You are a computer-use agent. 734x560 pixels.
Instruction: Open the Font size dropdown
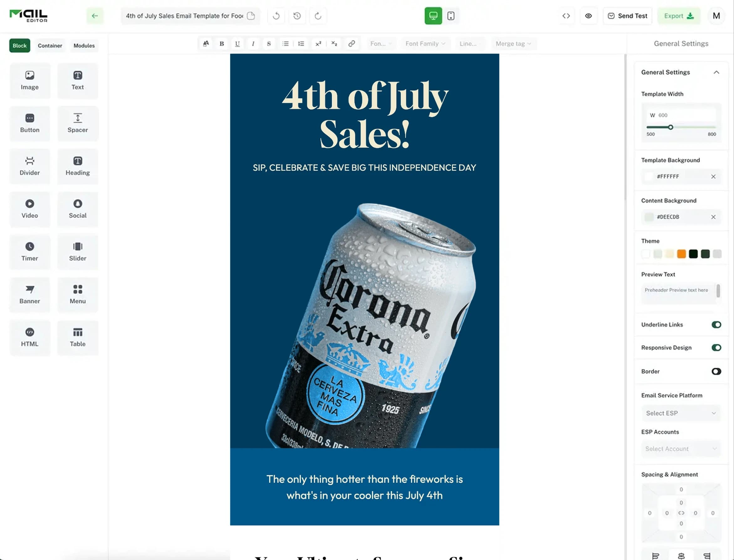pyautogui.click(x=381, y=44)
